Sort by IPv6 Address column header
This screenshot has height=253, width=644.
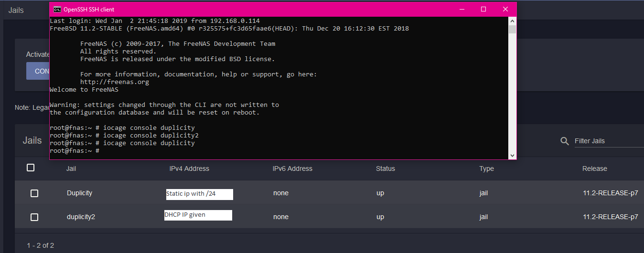292,169
